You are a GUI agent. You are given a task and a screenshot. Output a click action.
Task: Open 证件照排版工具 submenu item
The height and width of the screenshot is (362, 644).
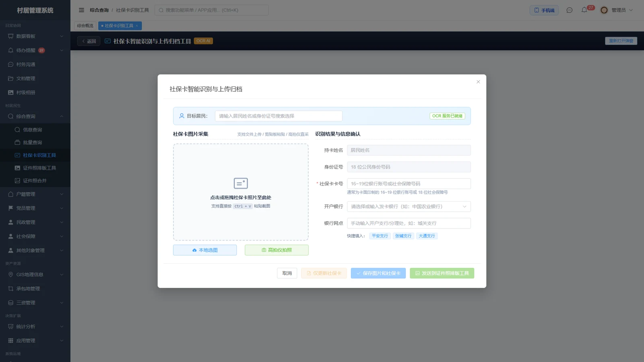[35, 168]
